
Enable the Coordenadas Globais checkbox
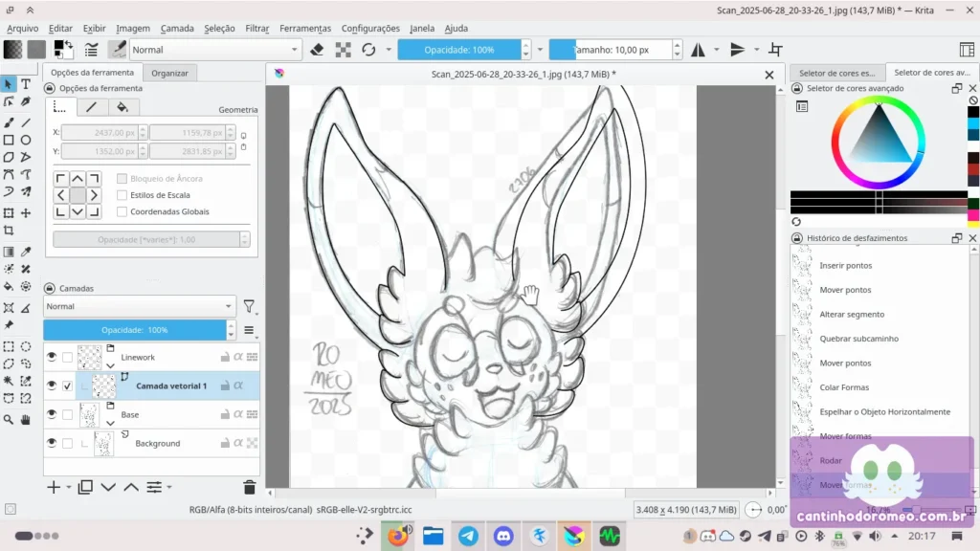[x=122, y=211]
